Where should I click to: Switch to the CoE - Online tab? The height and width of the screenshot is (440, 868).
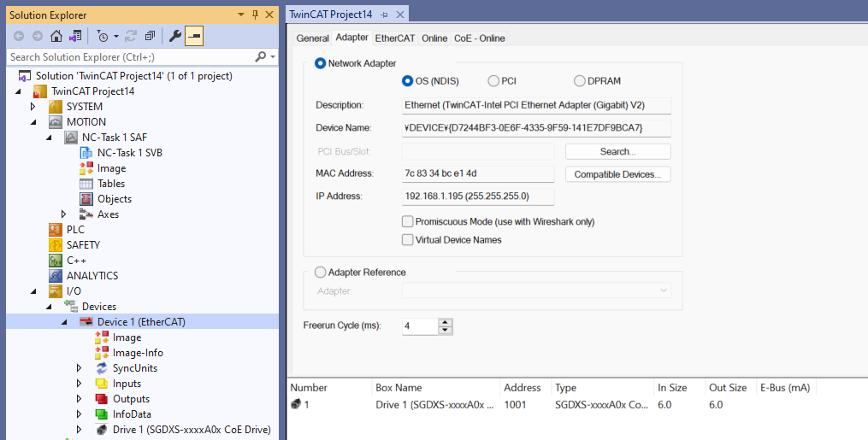(x=480, y=38)
